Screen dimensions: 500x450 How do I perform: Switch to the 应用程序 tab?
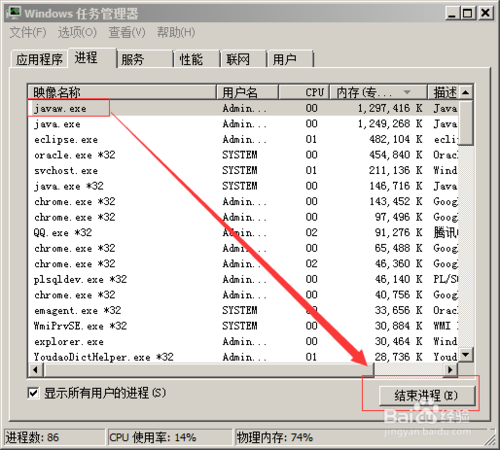(x=39, y=59)
